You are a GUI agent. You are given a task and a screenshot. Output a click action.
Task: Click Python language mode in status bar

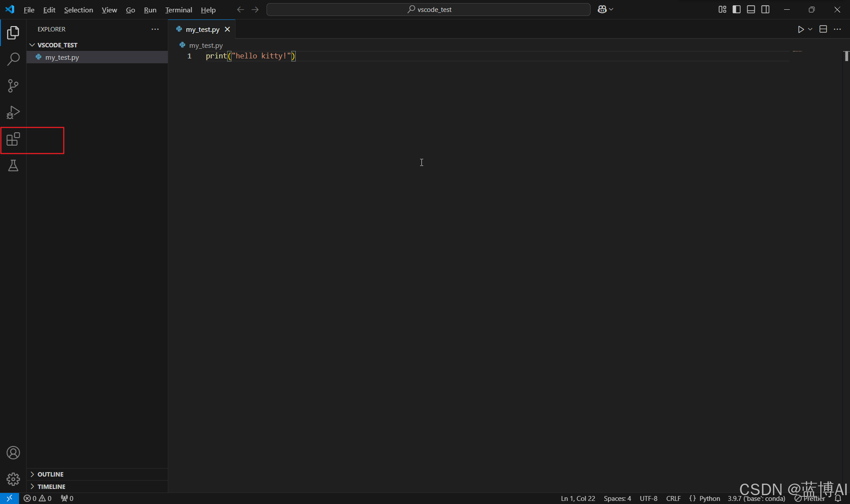709,498
